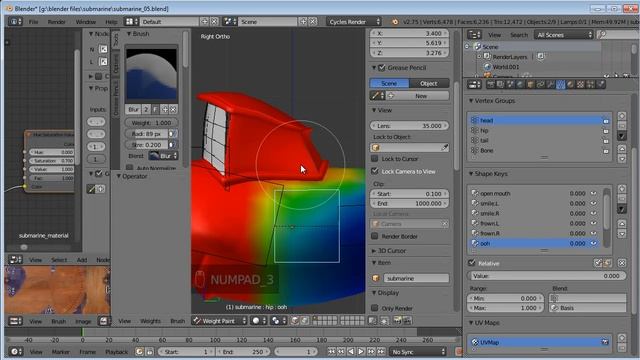
Task: Click the brush Weight slider
Action: coord(151,122)
